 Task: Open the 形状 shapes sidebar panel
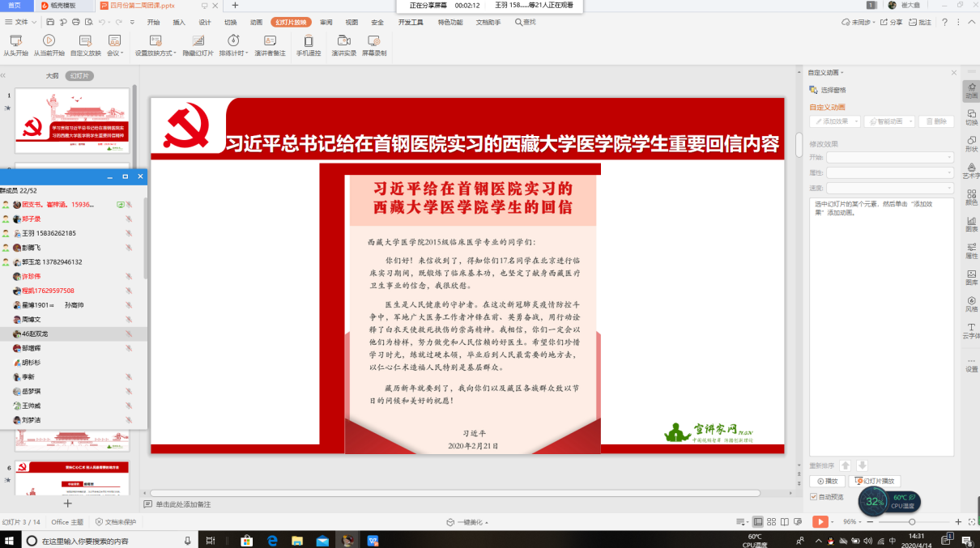pyautogui.click(x=971, y=143)
